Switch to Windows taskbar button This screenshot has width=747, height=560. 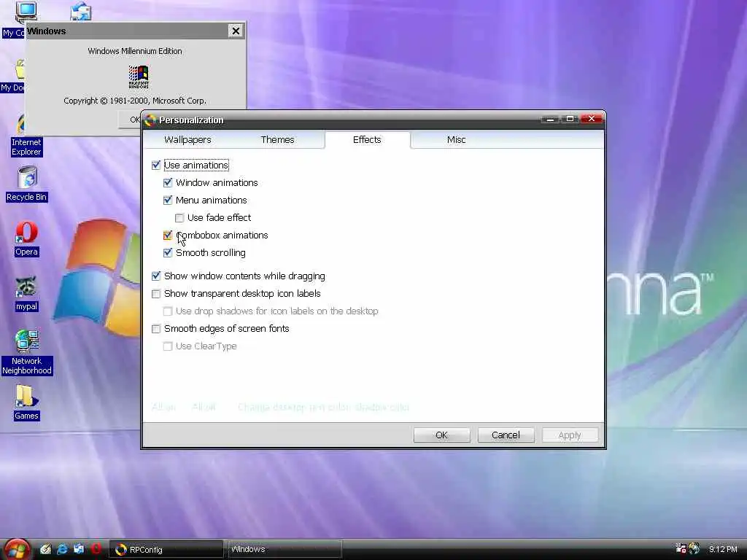pyautogui.click(x=285, y=550)
